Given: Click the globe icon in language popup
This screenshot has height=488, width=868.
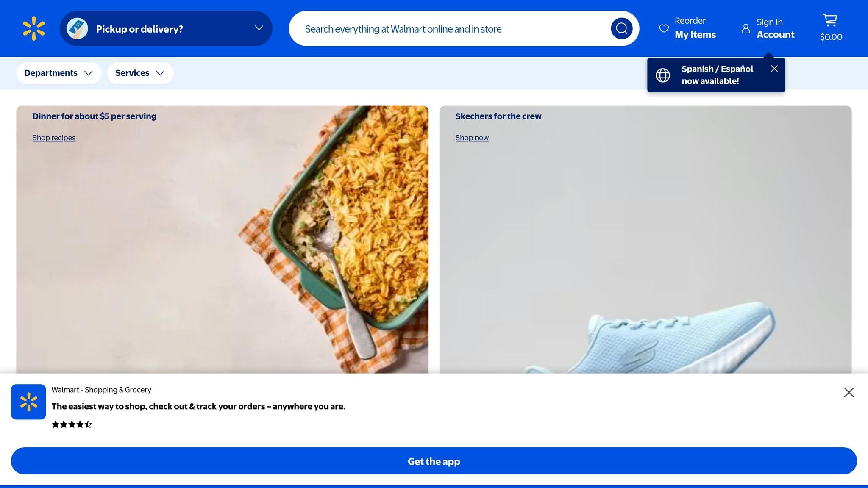Looking at the screenshot, I should click(x=663, y=75).
